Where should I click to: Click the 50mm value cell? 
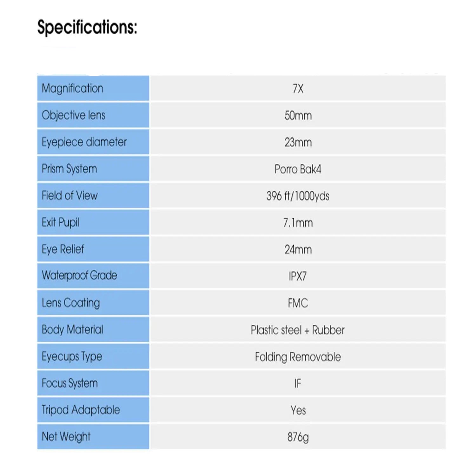[x=298, y=116]
